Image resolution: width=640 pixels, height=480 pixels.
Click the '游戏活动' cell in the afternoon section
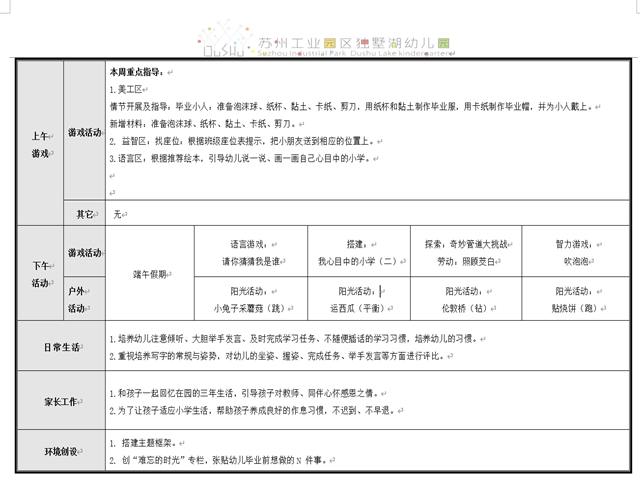pyautogui.click(x=84, y=251)
